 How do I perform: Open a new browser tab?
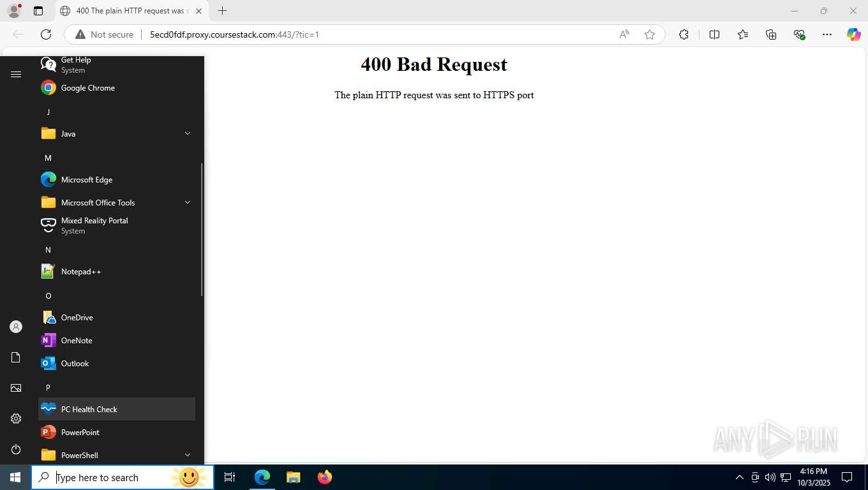click(222, 11)
